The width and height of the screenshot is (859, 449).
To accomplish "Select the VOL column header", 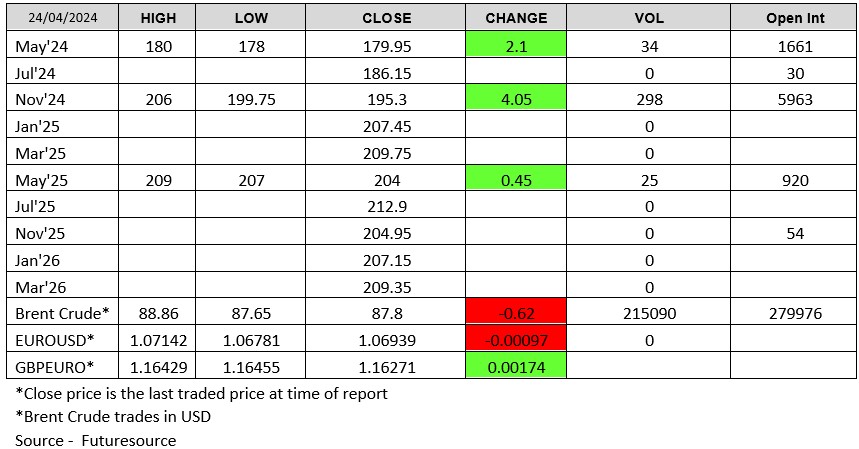I will point(649,18).
